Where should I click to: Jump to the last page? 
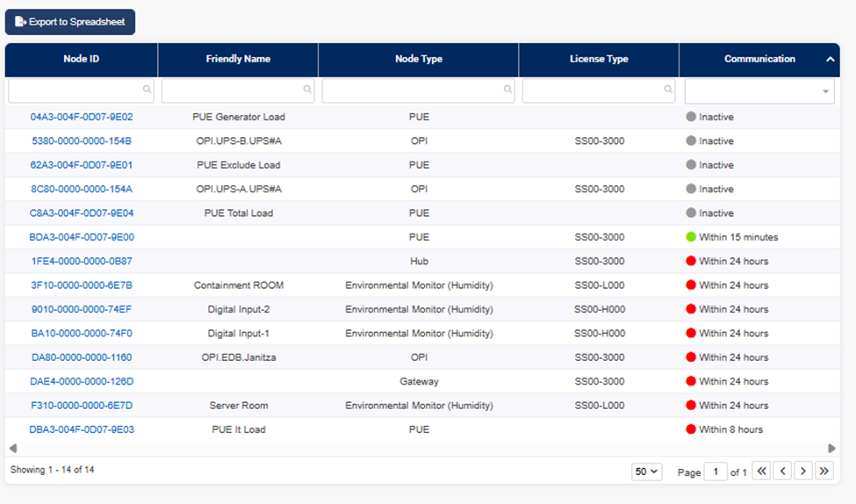pyautogui.click(x=824, y=472)
